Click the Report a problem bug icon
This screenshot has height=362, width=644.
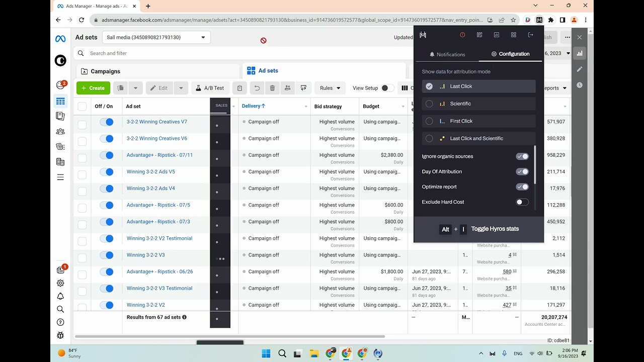click(x=60, y=335)
